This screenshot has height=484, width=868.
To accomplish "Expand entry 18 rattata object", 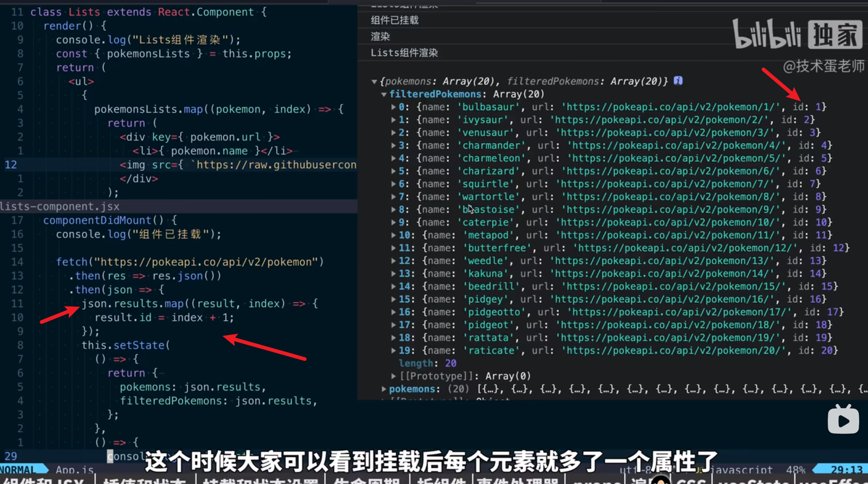I will pyautogui.click(x=394, y=338).
